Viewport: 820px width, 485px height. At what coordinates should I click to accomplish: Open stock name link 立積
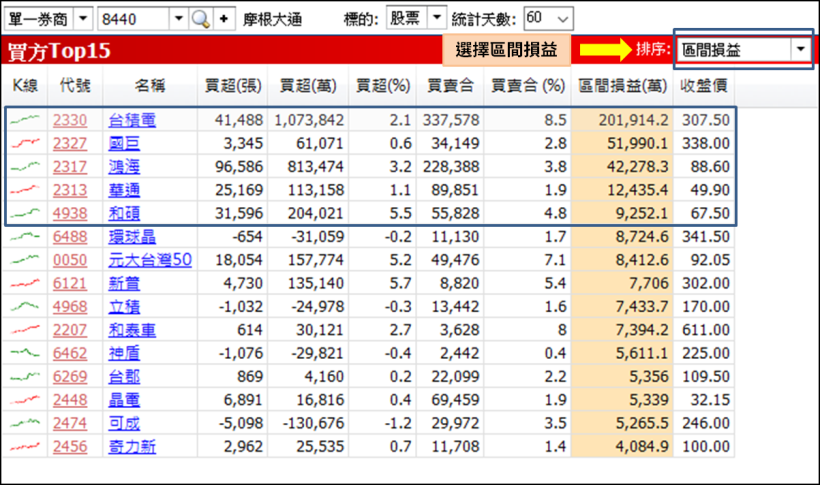[124, 307]
